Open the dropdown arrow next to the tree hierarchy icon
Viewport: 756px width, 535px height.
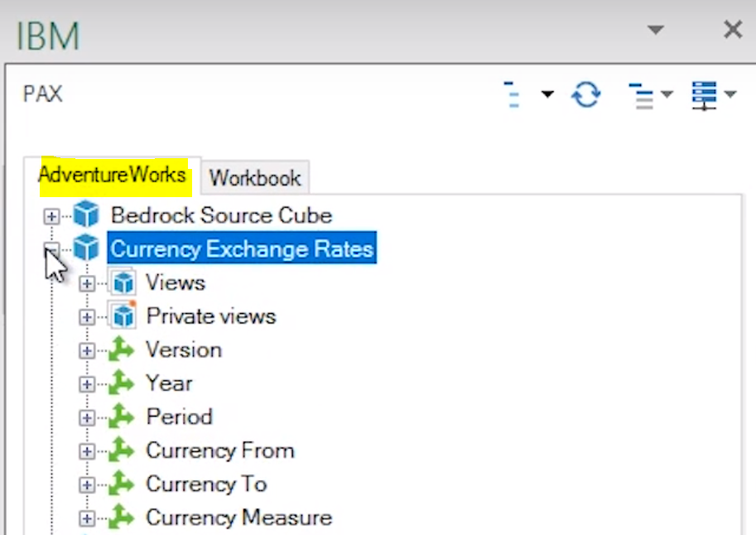tap(547, 94)
